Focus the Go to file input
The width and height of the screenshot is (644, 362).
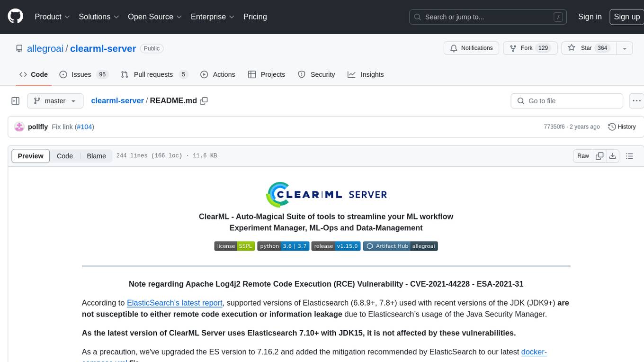[x=567, y=101]
